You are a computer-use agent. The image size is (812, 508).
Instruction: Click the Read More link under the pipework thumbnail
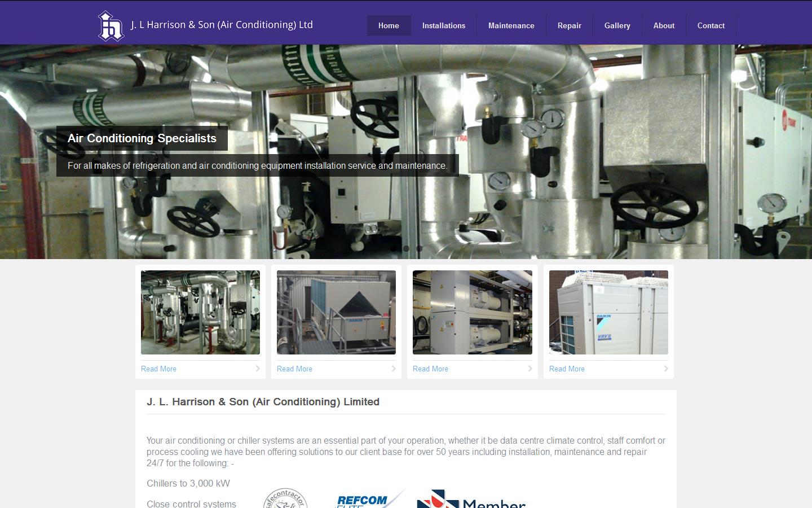(x=158, y=369)
